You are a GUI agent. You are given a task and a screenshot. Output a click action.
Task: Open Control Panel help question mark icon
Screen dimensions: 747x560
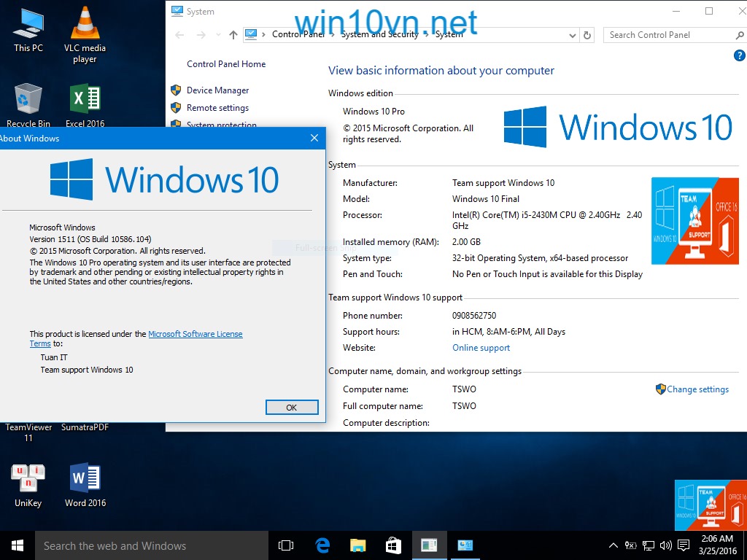(x=740, y=55)
